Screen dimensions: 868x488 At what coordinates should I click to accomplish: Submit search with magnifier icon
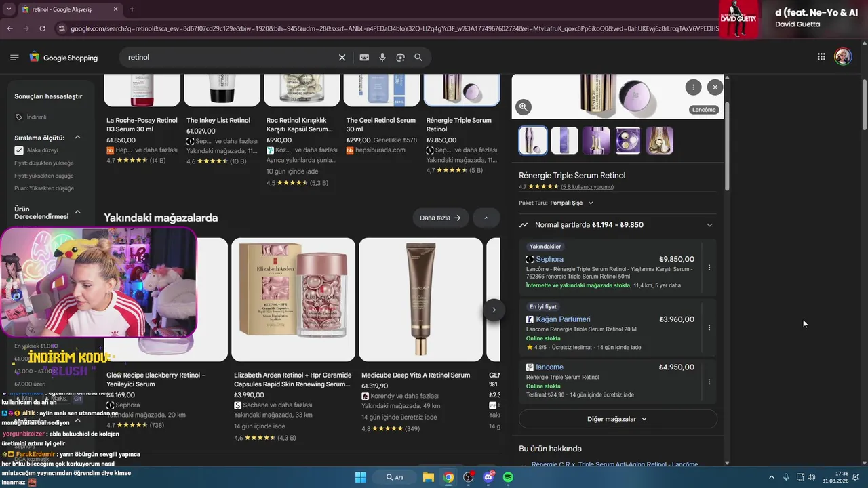point(418,58)
